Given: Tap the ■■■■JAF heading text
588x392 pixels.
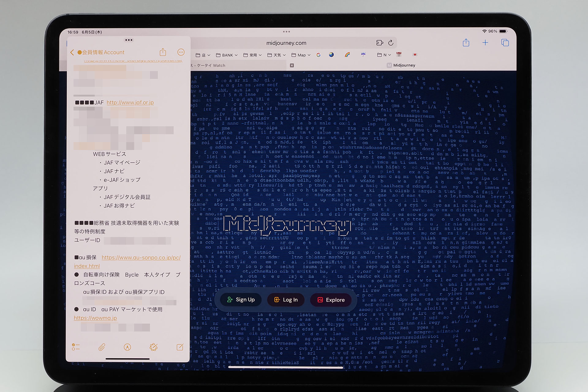Looking at the screenshot, I should (x=89, y=103).
